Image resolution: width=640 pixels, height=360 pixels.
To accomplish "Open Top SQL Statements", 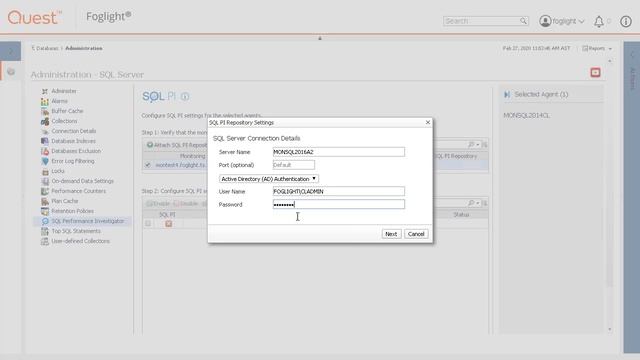I will pyautogui.click(x=76, y=231).
